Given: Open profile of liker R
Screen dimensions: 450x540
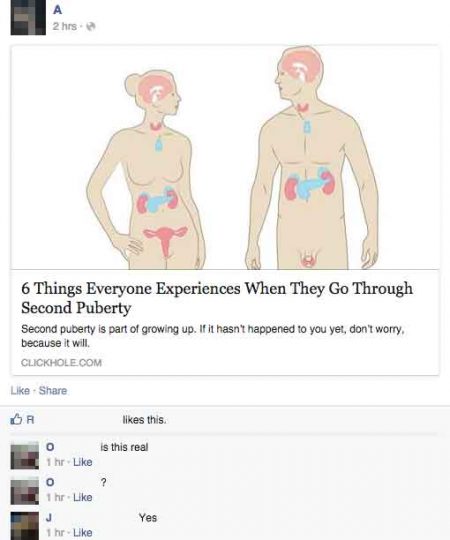Looking at the screenshot, I should click(31, 420).
